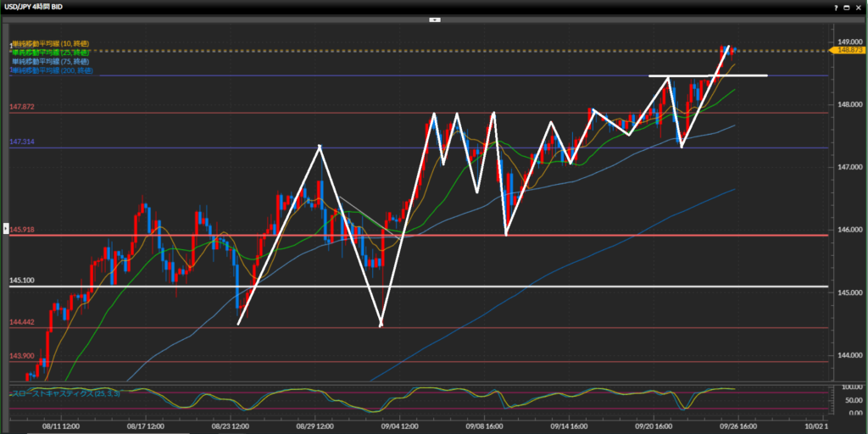The image size is (868, 434).
Task: Select the 143.900 horizontal line label
Action: pyautogui.click(x=22, y=356)
